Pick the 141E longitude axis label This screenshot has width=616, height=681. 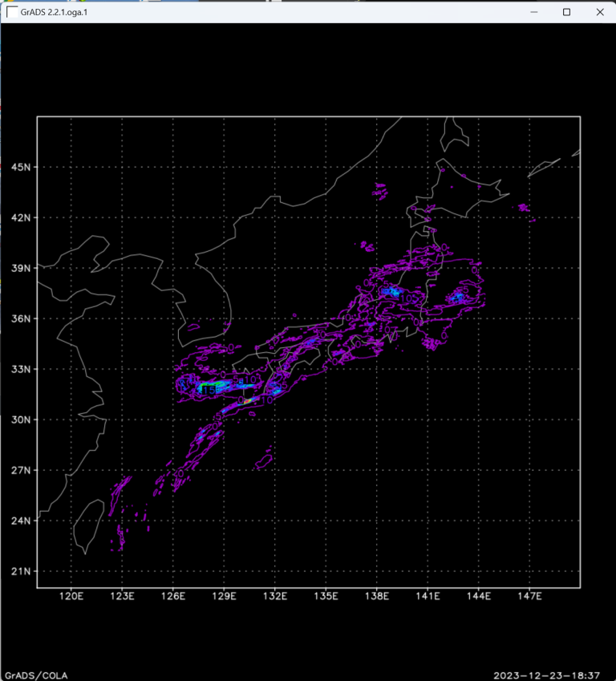tap(428, 597)
